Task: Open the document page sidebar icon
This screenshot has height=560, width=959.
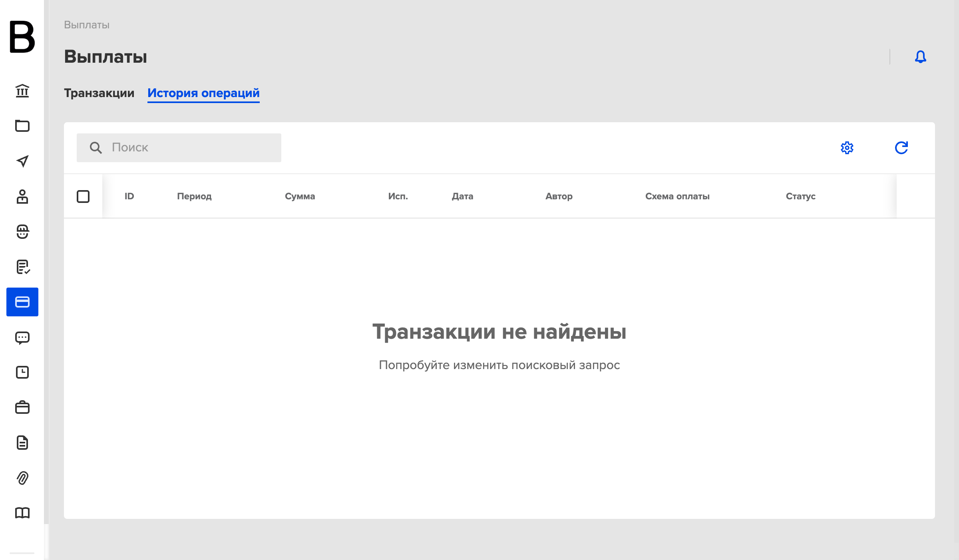Action: [22, 443]
